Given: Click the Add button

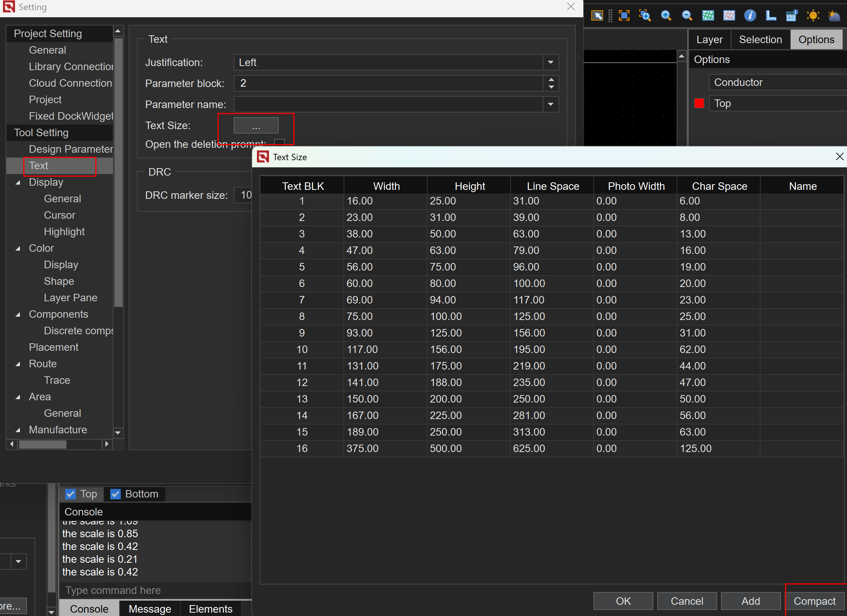Looking at the screenshot, I should tap(751, 601).
